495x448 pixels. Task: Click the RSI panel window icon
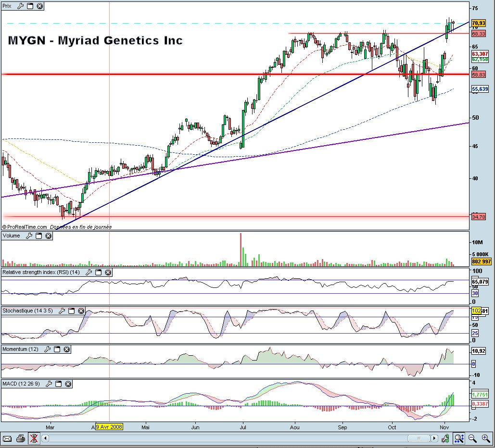98,272
